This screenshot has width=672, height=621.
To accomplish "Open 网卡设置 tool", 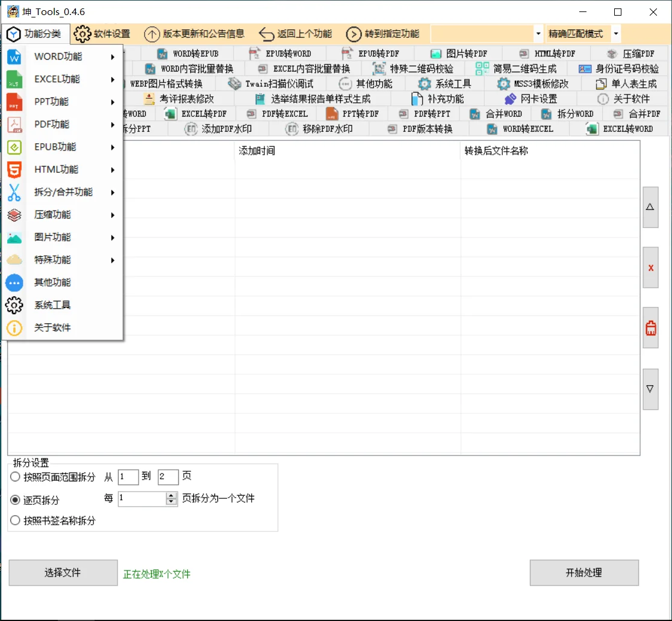I will (x=530, y=99).
